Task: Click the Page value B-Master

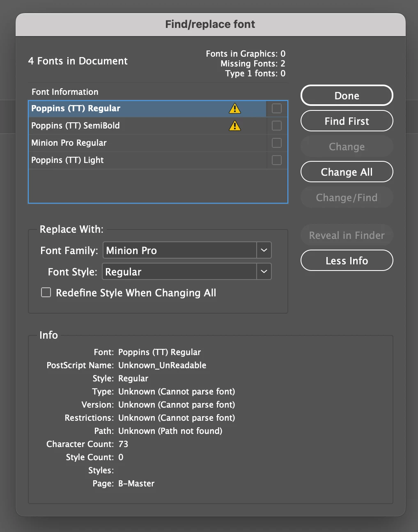Action: point(136,484)
